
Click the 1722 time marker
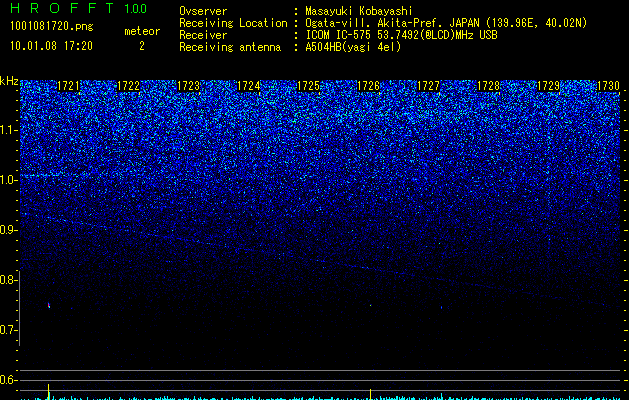[128, 86]
